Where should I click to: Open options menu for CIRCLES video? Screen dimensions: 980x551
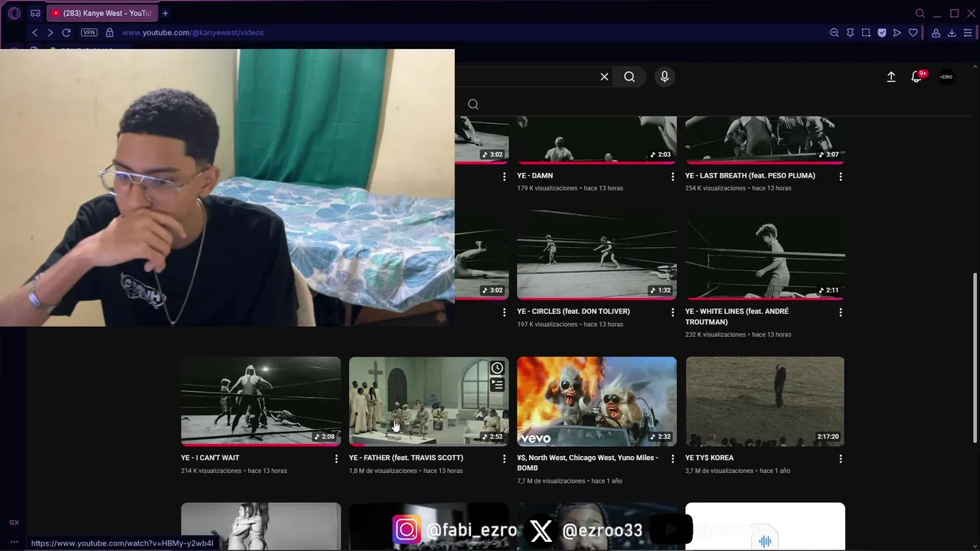tap(673, 312)
